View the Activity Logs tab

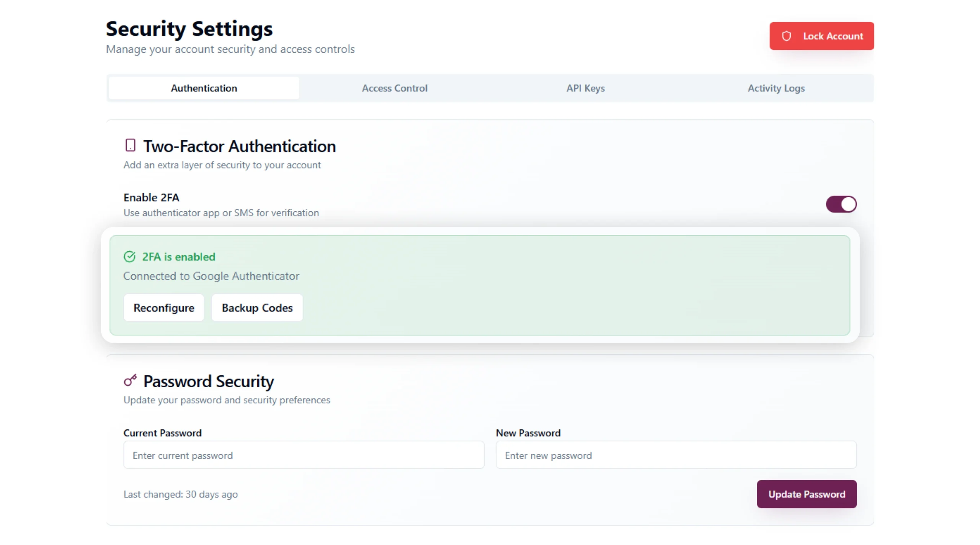[776, 88]
